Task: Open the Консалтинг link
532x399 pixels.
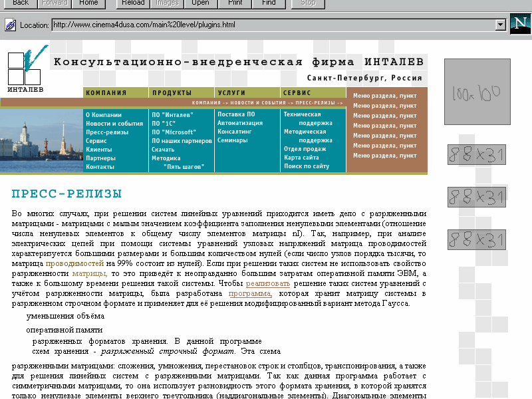Action: coord(235,132)
